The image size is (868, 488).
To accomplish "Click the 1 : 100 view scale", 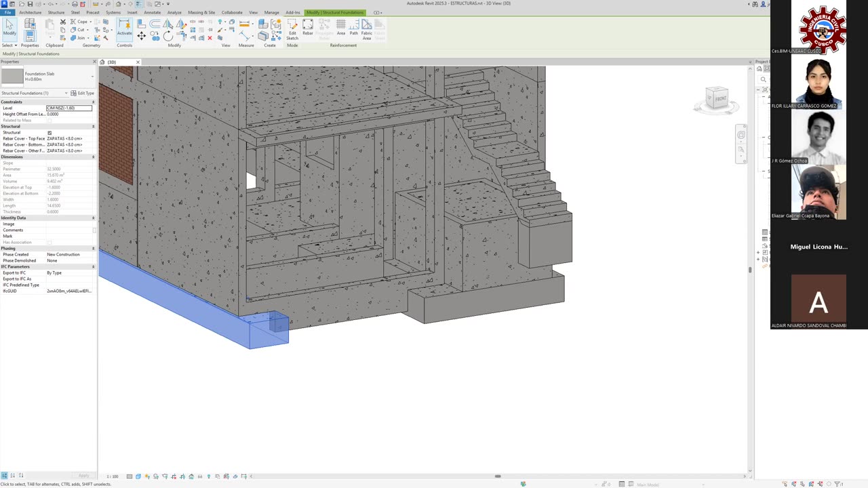I will (x=113, y=476).
